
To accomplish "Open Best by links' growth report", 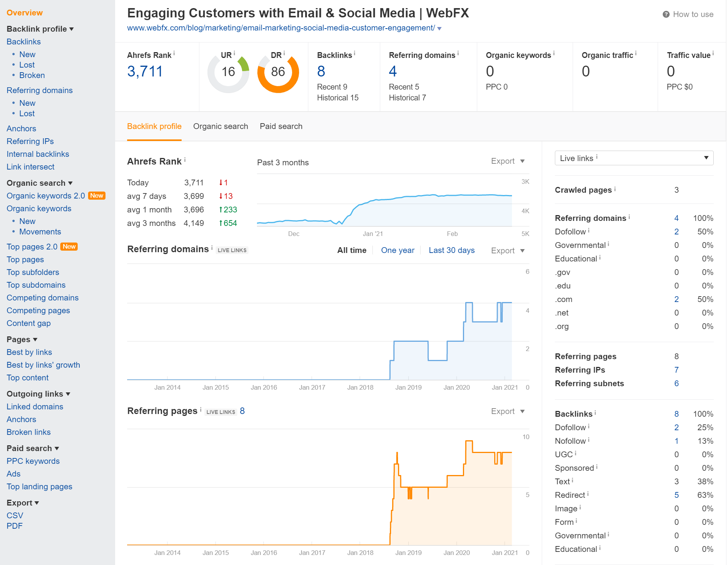I will (43, 365).
